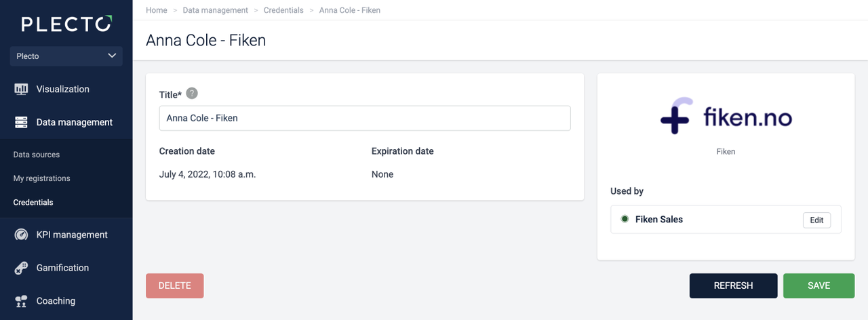
Task: Click the Title text input field
Action: (x=365, y=118)
